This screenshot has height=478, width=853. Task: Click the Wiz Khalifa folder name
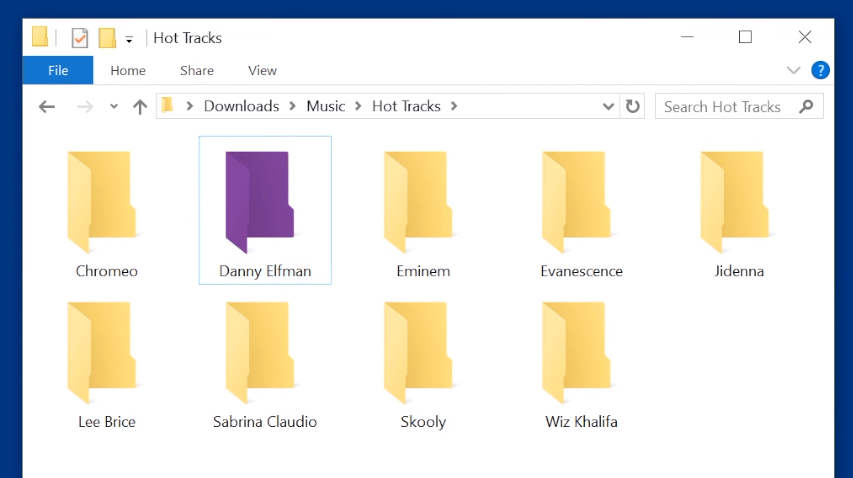pyautogui.click(x=582, y=421)
